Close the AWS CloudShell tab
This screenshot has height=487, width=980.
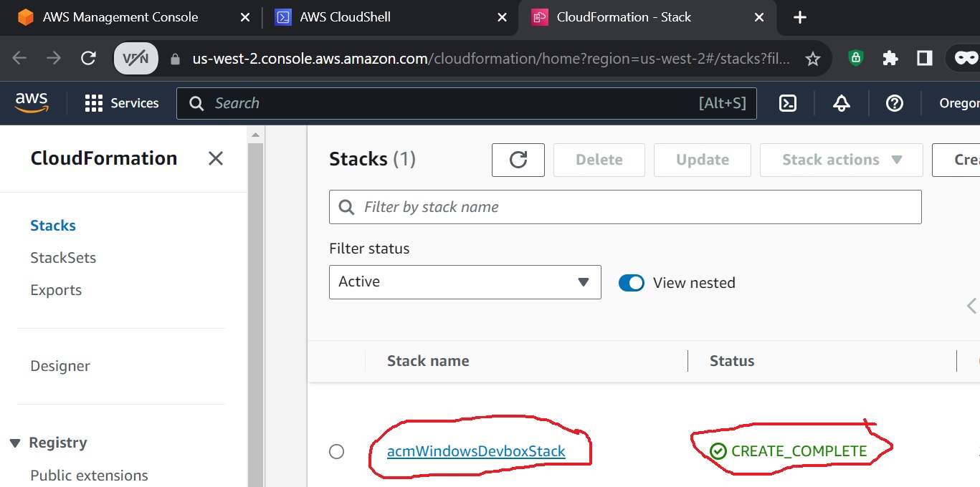pyautogui.click(x=503, y=17)
